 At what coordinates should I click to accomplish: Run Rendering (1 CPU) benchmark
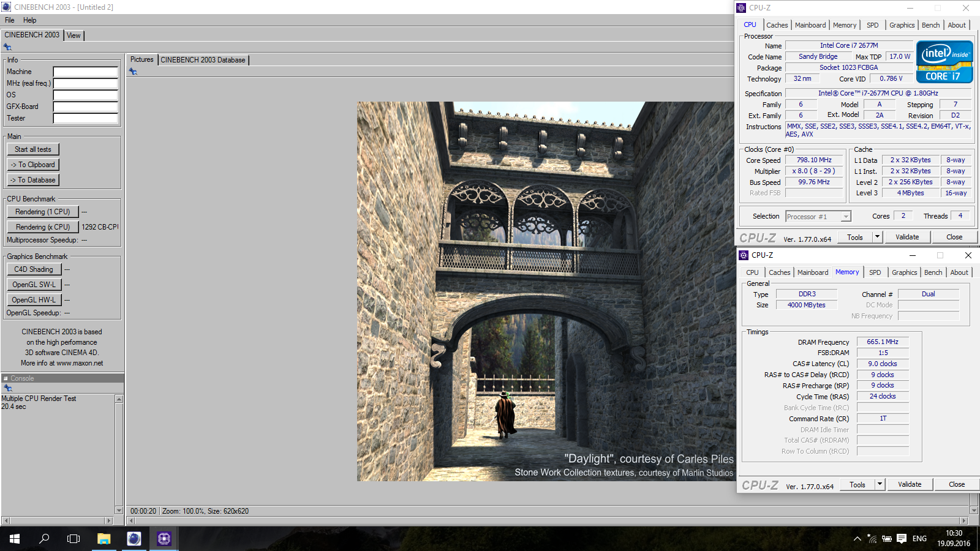coord(43,212)
